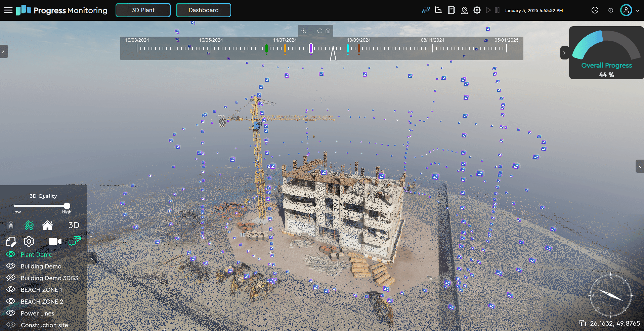Open the notebook log icon
This screenshot has width=644, height=331.
tap(452, 10)
